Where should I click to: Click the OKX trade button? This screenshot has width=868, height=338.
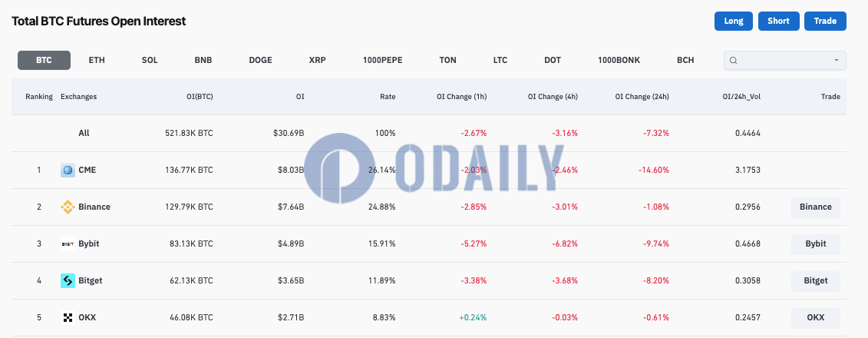click(815, 317)
